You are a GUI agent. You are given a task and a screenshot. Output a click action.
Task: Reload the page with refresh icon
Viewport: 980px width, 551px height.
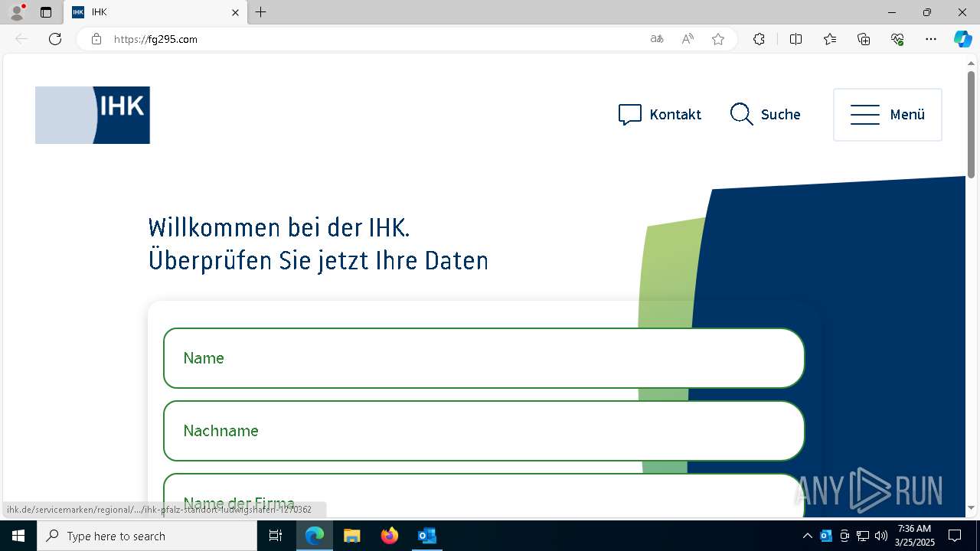pyautogui.click(x=55, y=39)
